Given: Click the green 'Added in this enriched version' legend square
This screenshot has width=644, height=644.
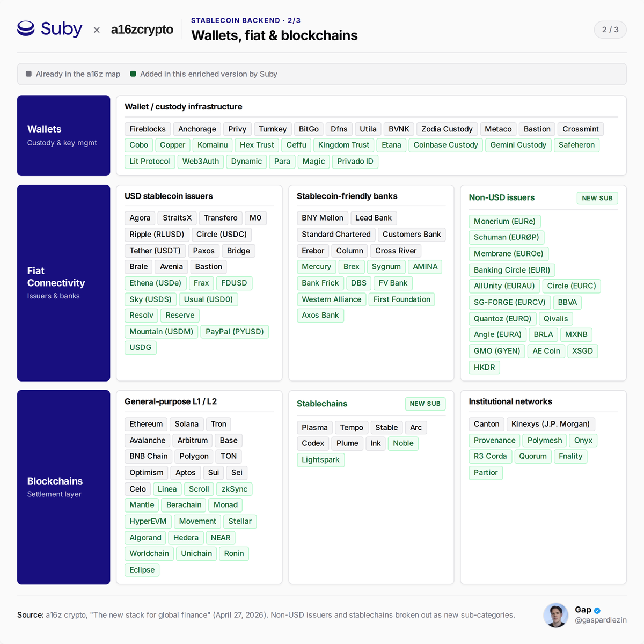Looking at the screenshot, I should click(x=133, y=74).
